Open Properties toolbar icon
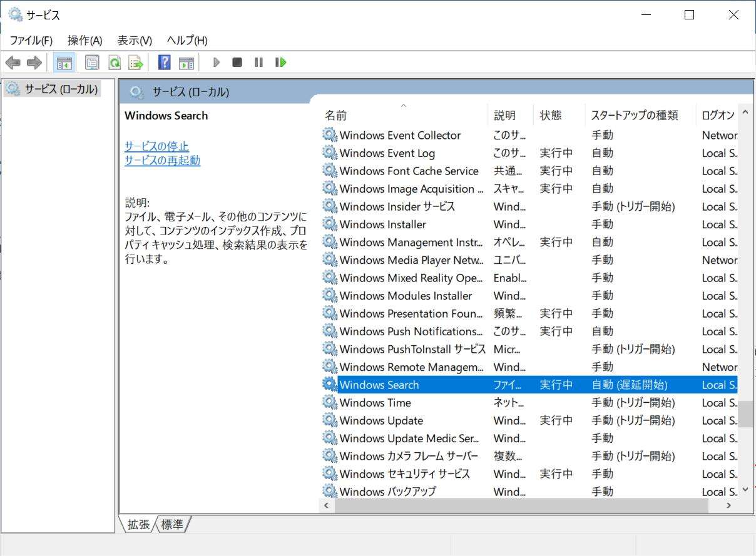The height and width of the screenshot is (556, 756). 92,63
